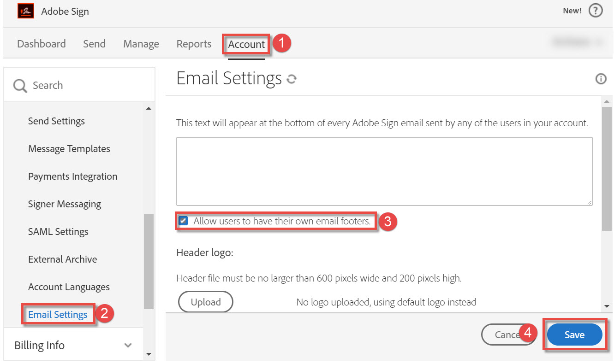Click the Adobe Sign logo icon
The width and height of the screenshot is (614, 364).
(26, 11)
